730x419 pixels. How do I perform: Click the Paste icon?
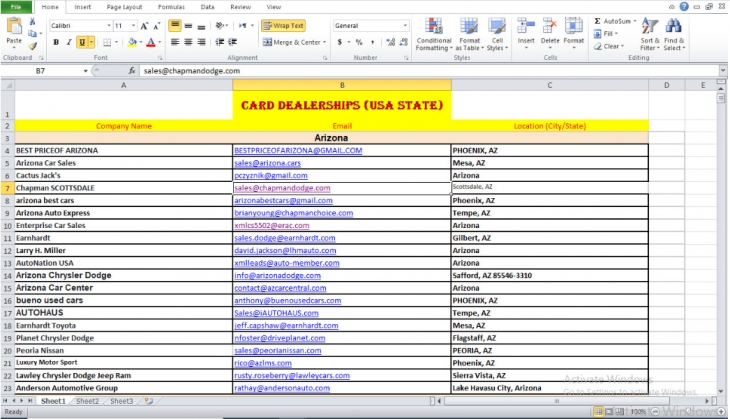14,27
